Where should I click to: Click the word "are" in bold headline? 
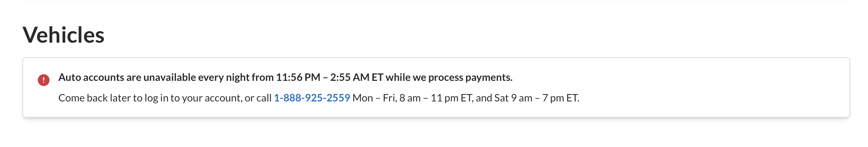click(x=134, y=77)
